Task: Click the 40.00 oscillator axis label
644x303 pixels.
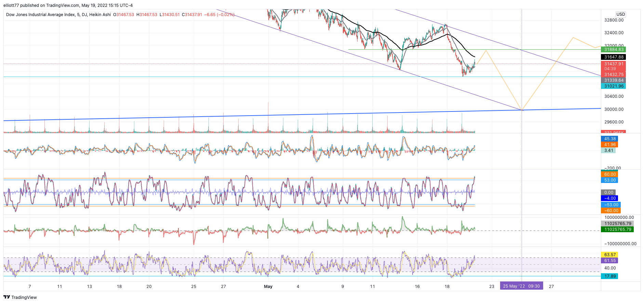Action: coord(610,268)
